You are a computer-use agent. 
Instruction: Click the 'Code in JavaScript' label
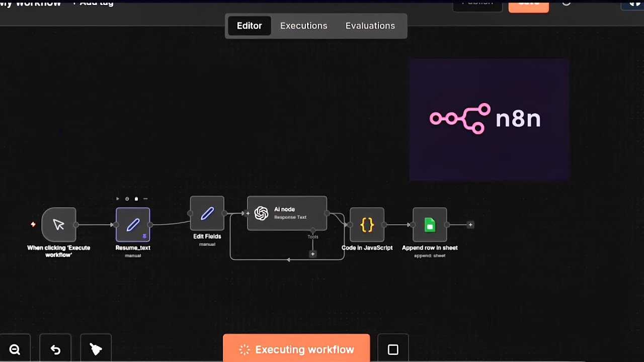pos(367,248)
